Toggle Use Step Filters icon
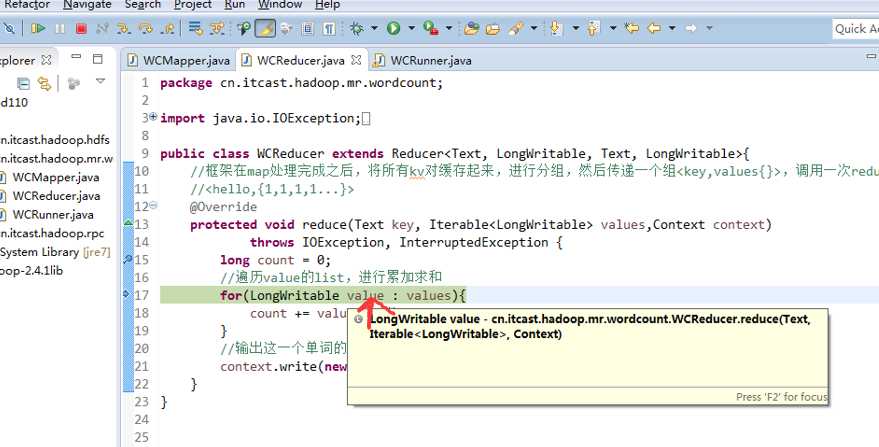 coord(217,28)
